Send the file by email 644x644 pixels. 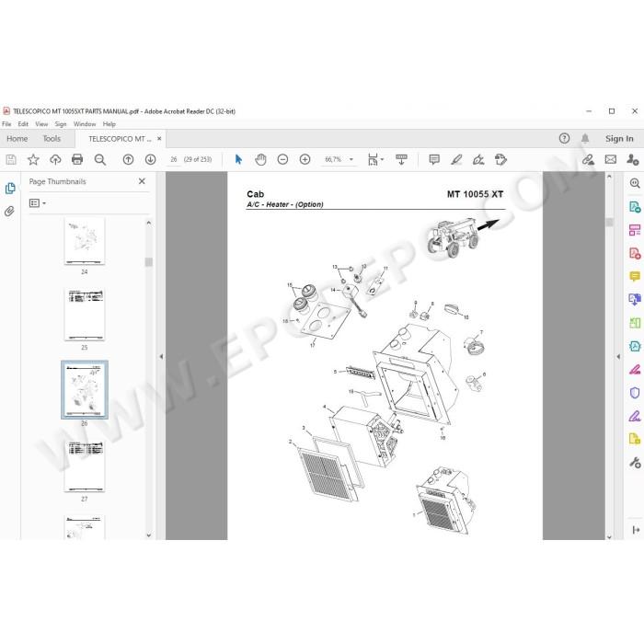pyautogui.click(x=610, y=159)
